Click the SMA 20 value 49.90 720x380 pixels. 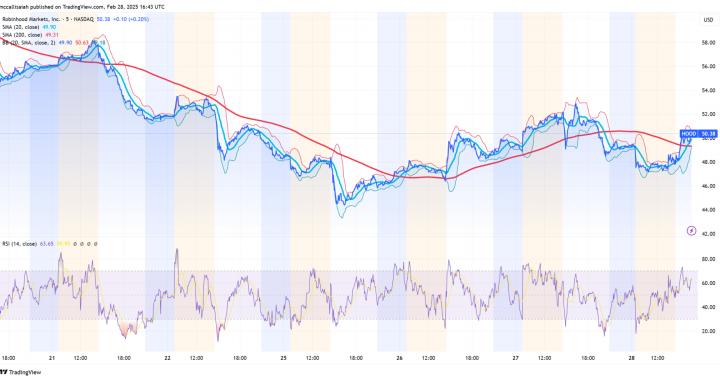[x=49, y=27]
